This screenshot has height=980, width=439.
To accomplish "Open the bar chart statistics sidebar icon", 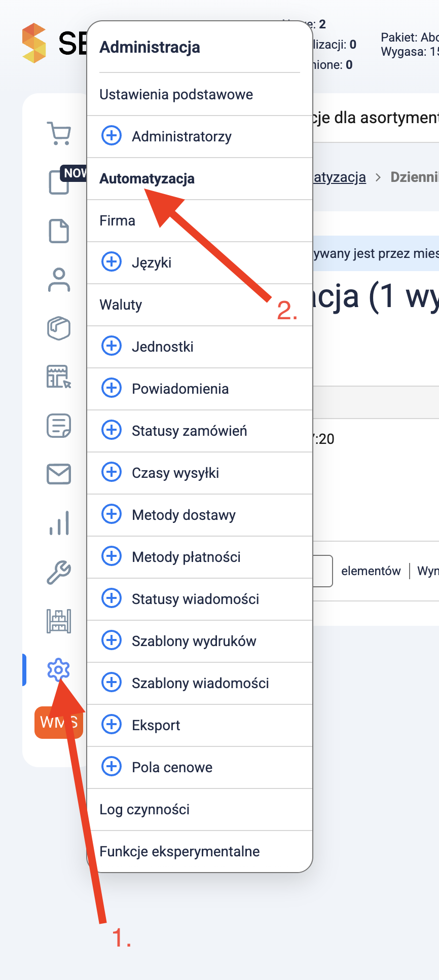I will 59,523.
